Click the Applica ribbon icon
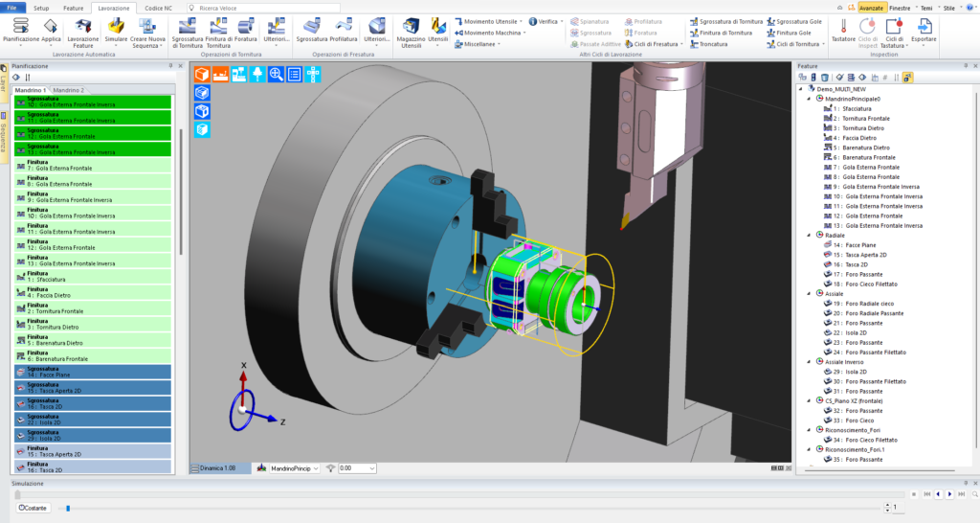The height and width of the screenshot is (523, 980). pos(51,31)
